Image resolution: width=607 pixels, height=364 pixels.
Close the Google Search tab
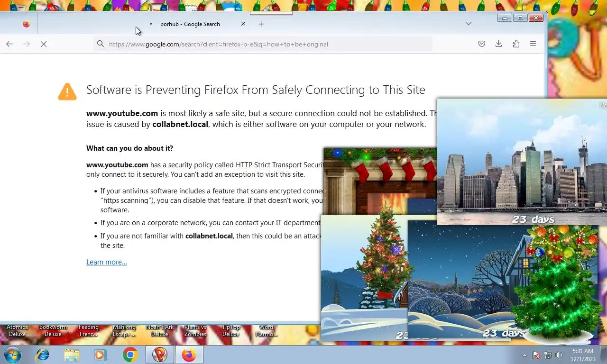pyautogui.click(x=243, y=24)
